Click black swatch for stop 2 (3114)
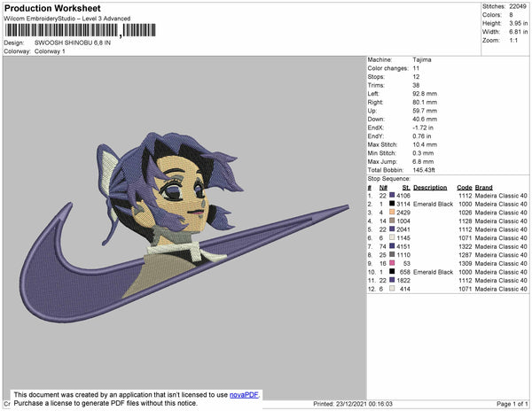 pos(392,204)
